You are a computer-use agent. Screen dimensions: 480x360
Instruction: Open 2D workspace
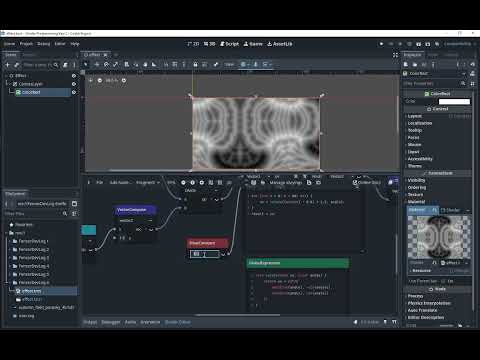coord(193,44)
